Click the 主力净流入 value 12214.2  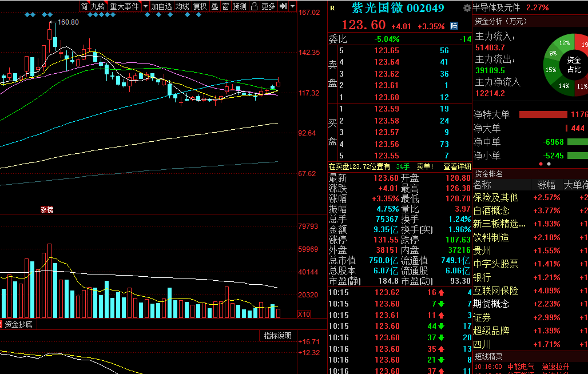pyautogui.click(x=490, y=94)
